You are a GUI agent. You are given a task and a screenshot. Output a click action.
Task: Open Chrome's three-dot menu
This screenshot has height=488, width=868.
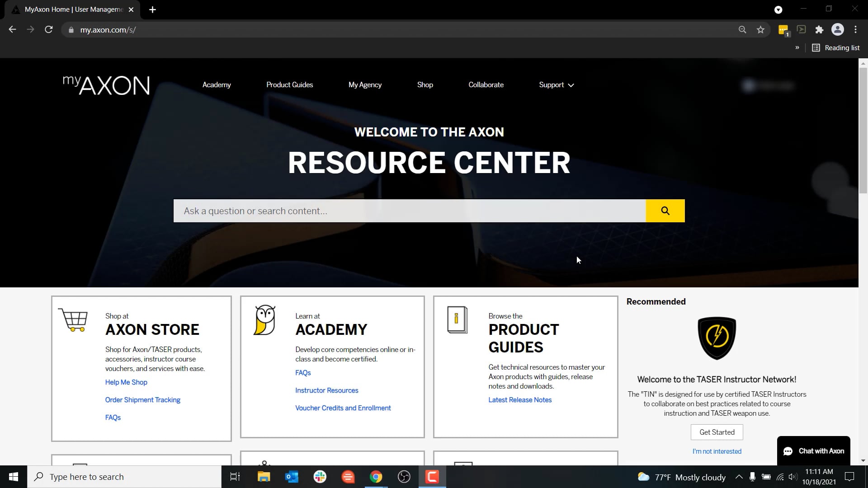tap(855, 29)
